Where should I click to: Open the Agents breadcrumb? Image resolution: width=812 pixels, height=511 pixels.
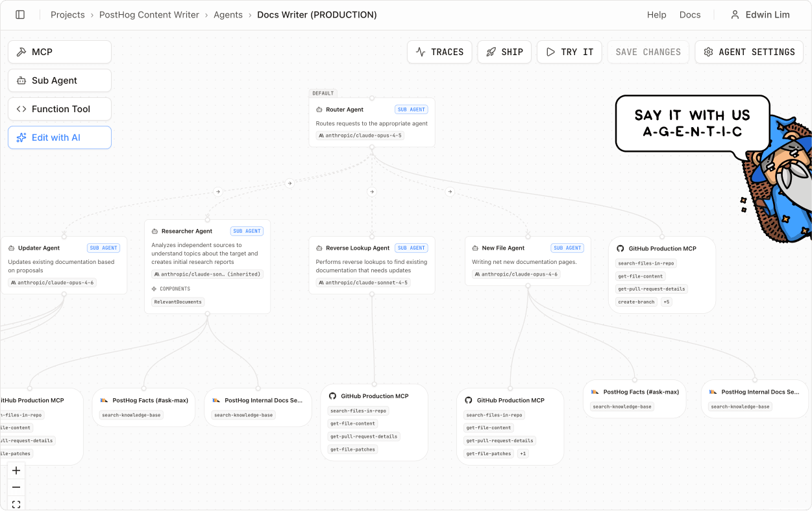click(228, 14)
